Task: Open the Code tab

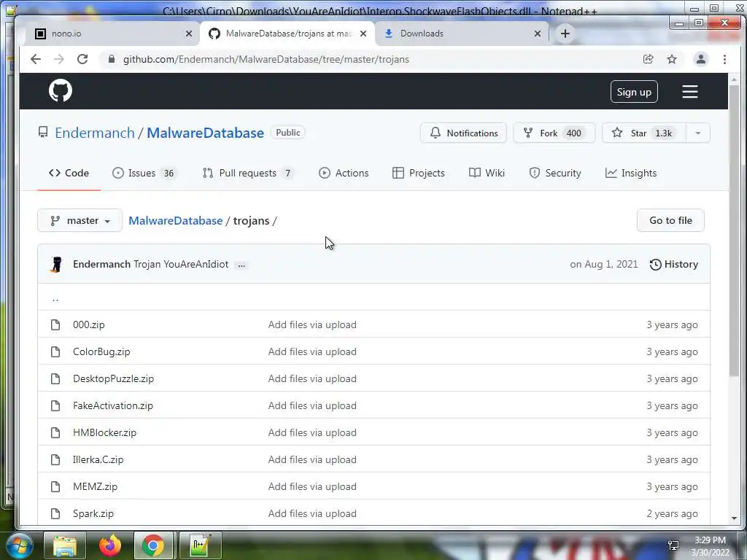Action: (x=69, y=173)
